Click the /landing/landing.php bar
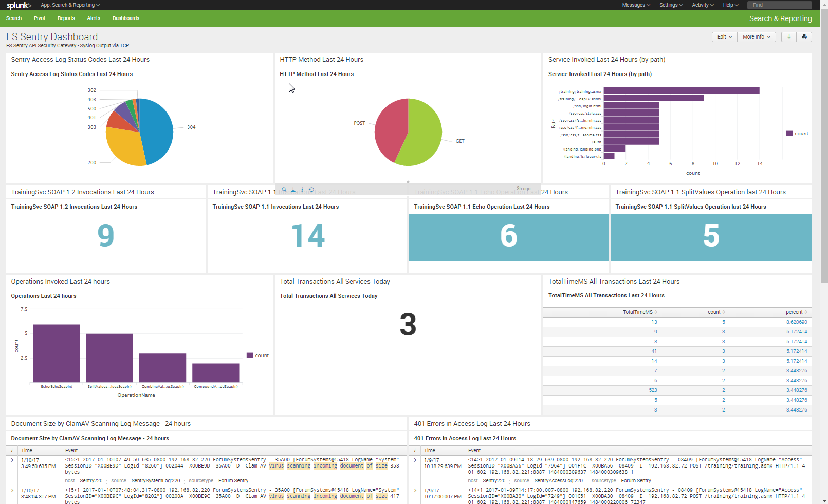 pyautogui.click(x=615, y=148)
